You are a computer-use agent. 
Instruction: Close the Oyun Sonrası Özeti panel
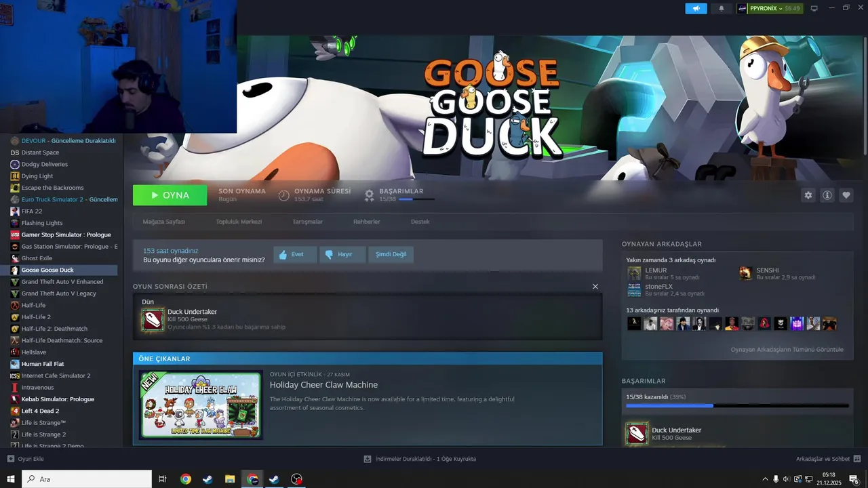(x=595, y=287)
